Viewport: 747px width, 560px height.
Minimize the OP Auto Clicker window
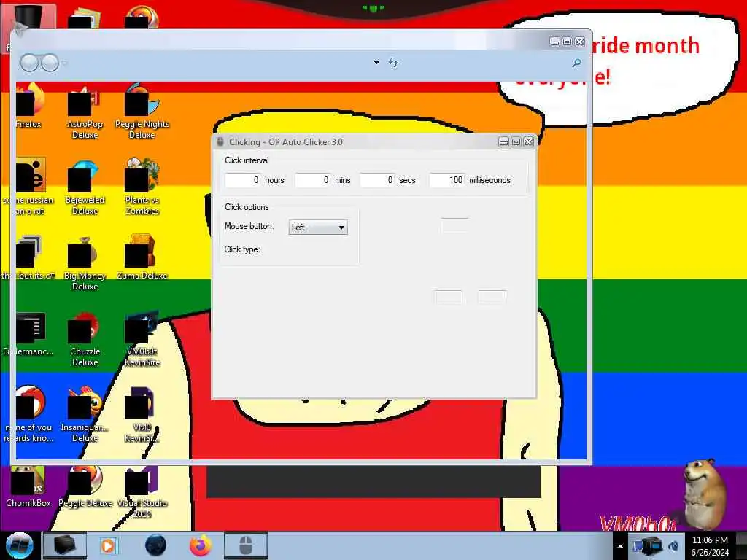(503, 142)
